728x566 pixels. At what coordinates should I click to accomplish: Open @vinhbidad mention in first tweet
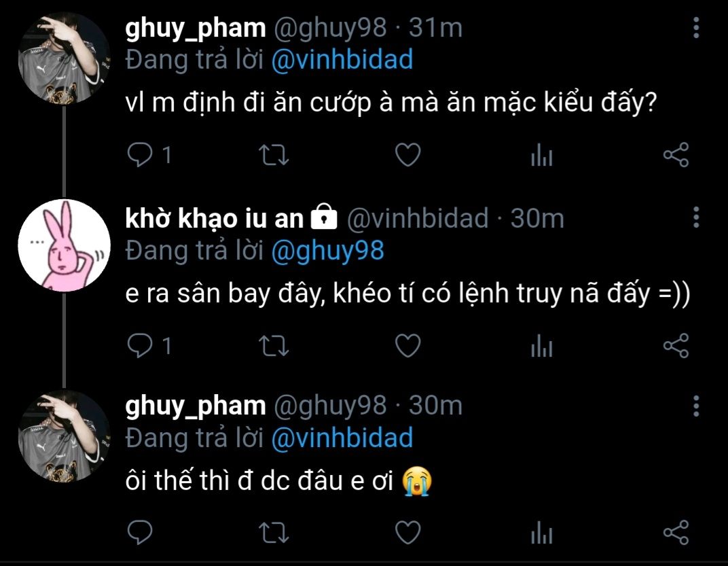point(342,60)
